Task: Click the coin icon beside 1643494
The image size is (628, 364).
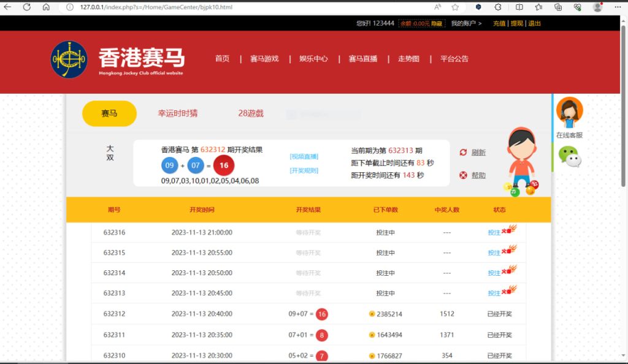Action: (372, 335)
